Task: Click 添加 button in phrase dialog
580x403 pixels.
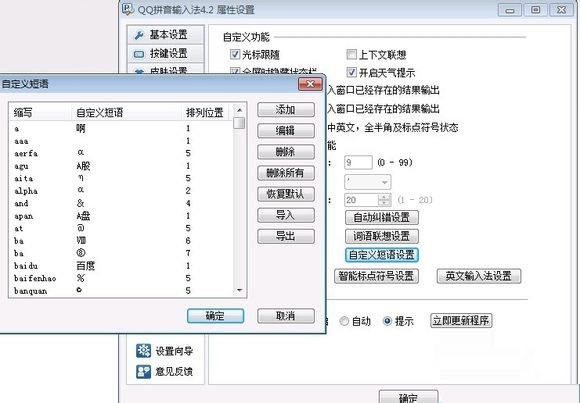Action: [286, 110]
